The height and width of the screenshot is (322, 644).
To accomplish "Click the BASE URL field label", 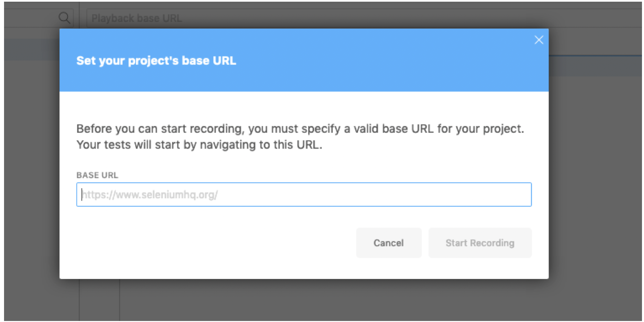I will point(97,175).
